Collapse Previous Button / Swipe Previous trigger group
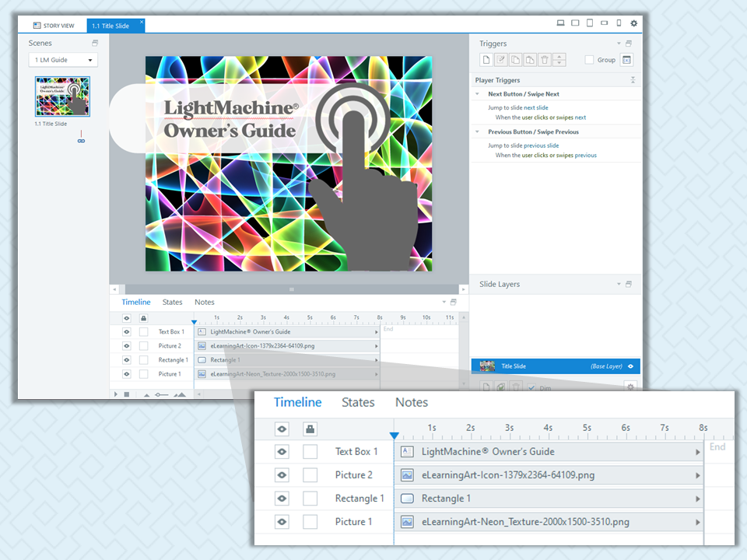This screenshot has width=747, height=560. coord(477,132)
